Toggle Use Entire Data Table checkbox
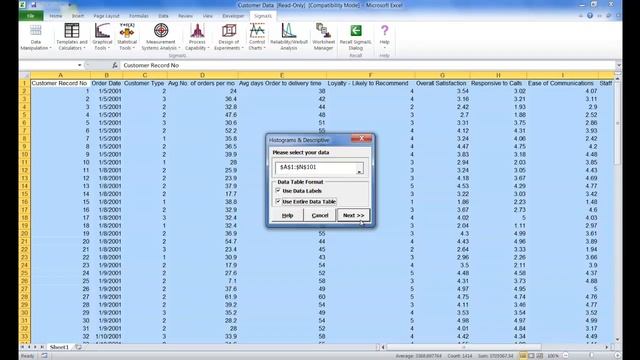The height and width of the screenshot is (360, 640). (x=278, y=202)
